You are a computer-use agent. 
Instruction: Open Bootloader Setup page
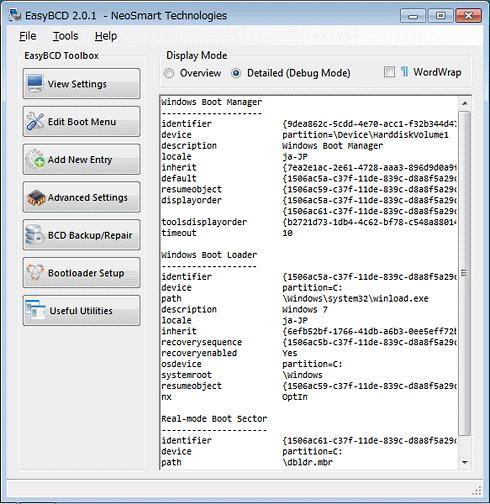pyautogui.click(x=81, y=273)
